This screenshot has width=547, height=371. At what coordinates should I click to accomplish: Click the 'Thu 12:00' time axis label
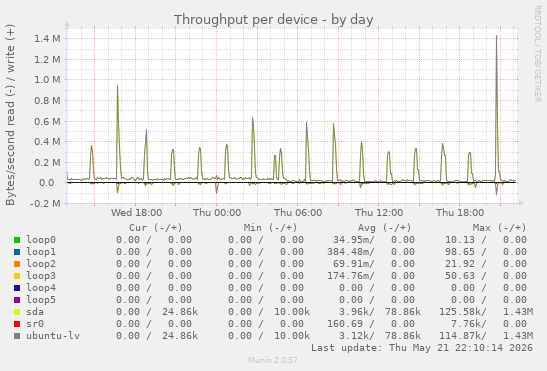click(379, 213)
